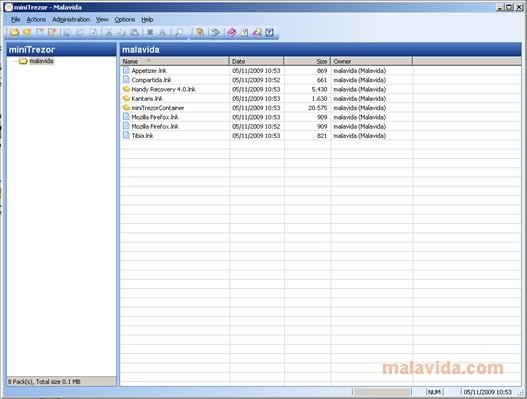Click the magnifying glass search icon
This screenshot has width=527, height=399.
pyautogui.click(x=179, y=32)
